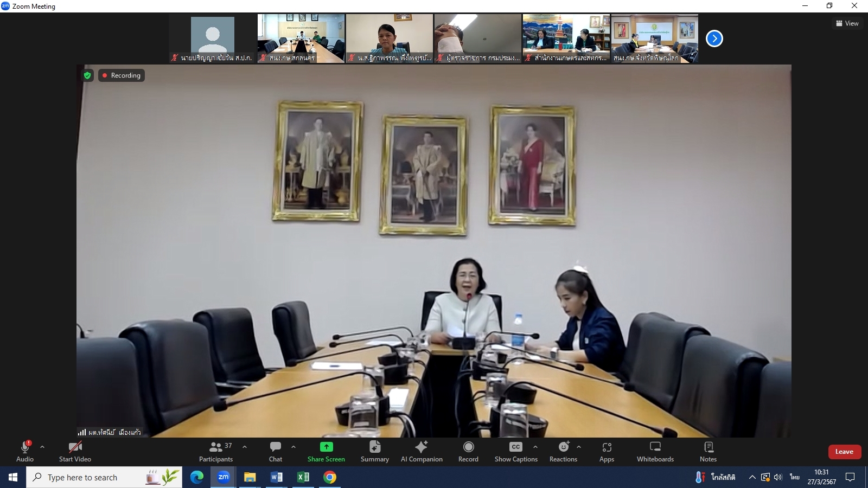
Task: Open Whiteboards
Action: point(655,452)
